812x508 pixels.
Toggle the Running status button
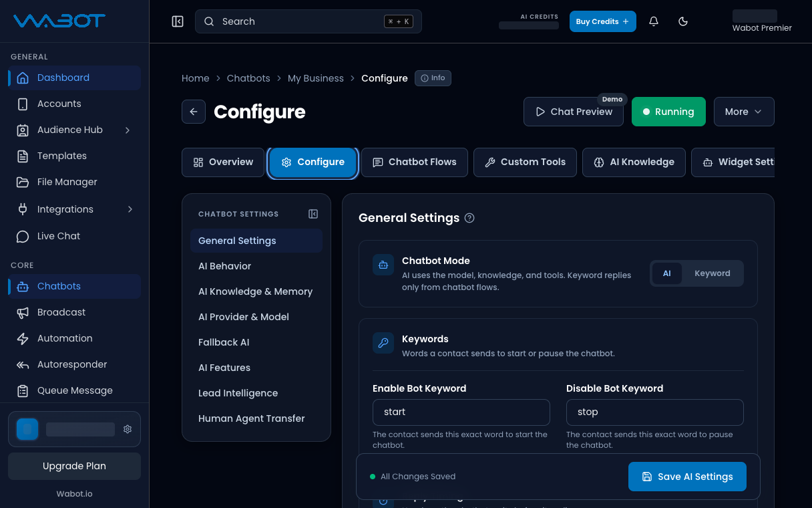[668, 112]
